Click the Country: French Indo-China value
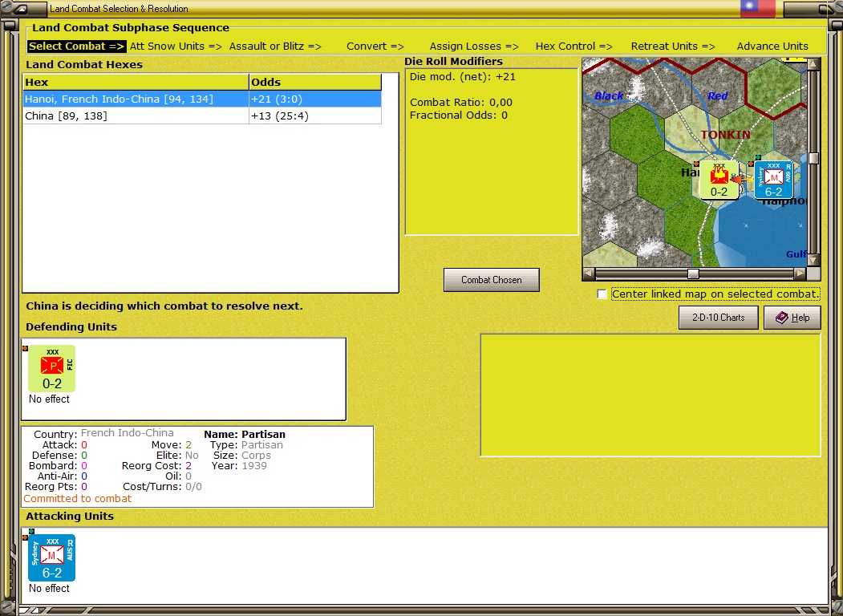Screen dimensions: 843x616 point(128,432)
